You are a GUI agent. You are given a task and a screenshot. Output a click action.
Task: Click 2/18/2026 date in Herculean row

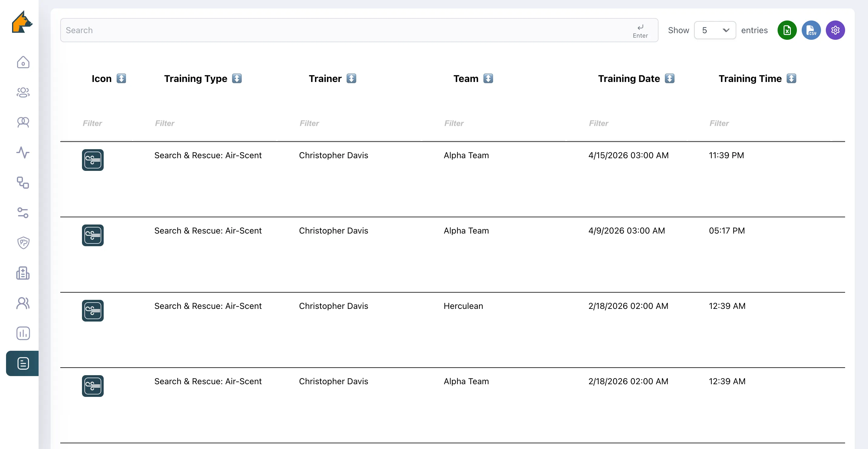point(628,306)
